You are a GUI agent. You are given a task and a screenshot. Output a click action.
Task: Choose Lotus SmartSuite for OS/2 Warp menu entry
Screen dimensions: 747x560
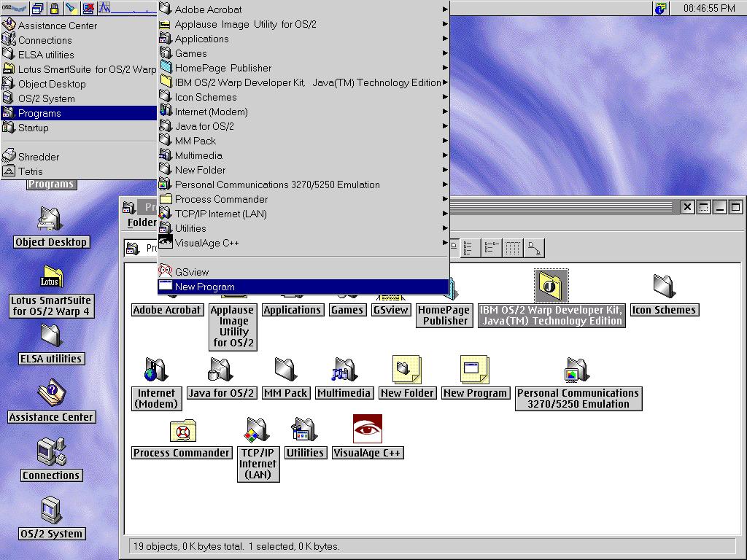[x=79, y=69]
